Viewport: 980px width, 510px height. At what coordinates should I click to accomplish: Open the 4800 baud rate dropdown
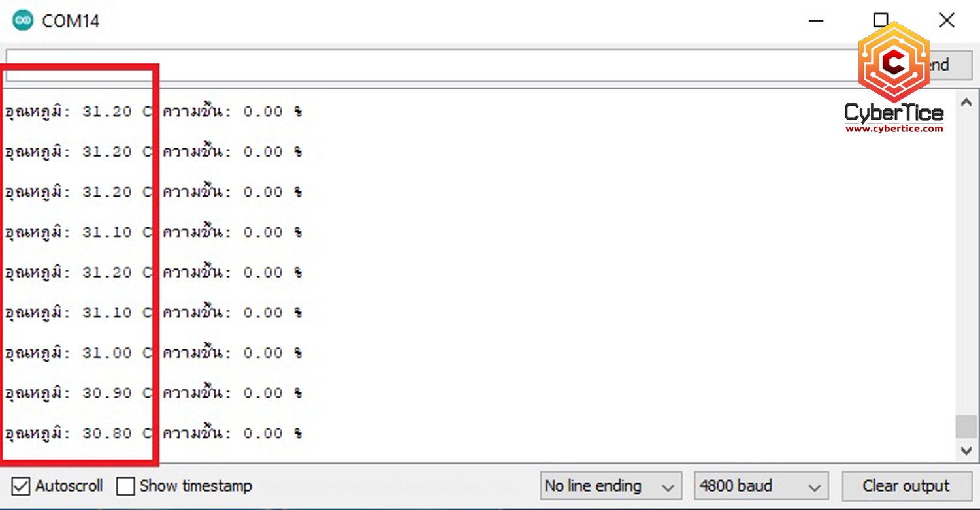point(761,486)
